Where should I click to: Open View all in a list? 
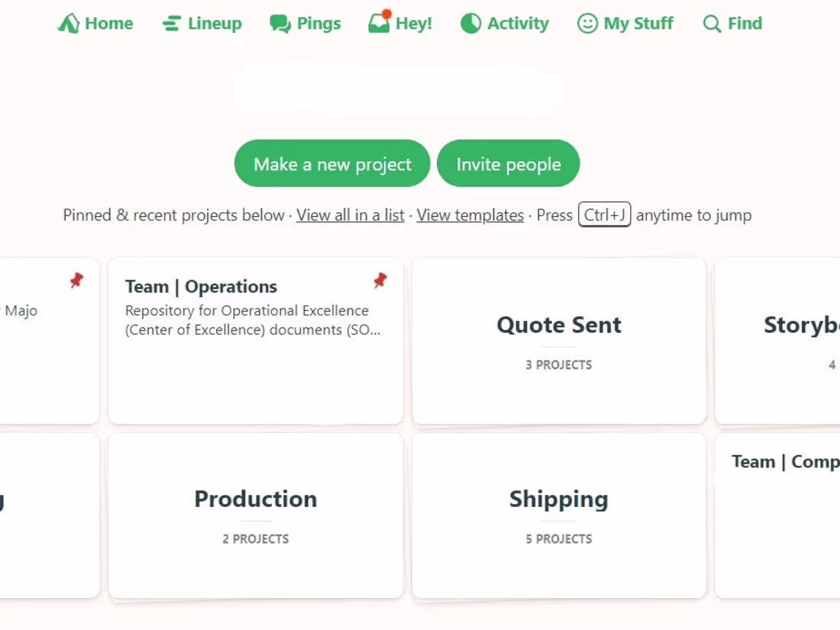point(350,215)
